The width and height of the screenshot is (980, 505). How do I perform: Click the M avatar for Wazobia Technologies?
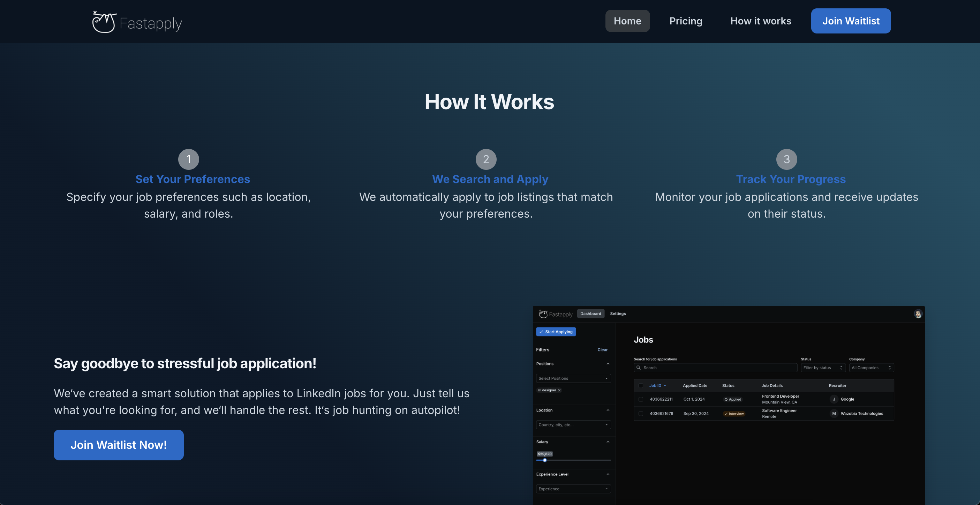(834, 414)
